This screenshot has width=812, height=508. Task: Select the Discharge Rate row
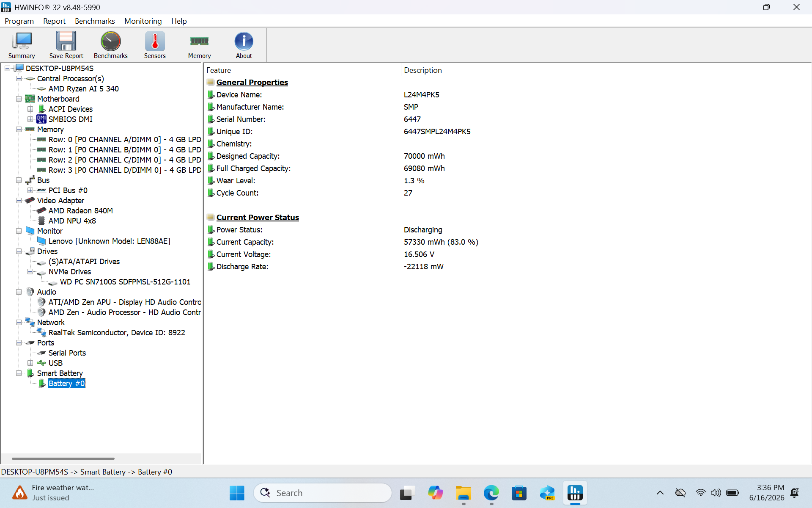point(395,267)
